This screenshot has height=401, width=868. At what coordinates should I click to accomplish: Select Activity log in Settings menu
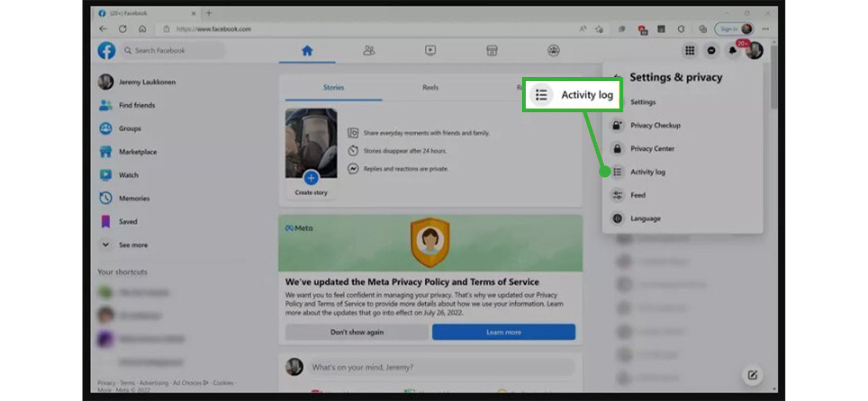click(647, 172)
